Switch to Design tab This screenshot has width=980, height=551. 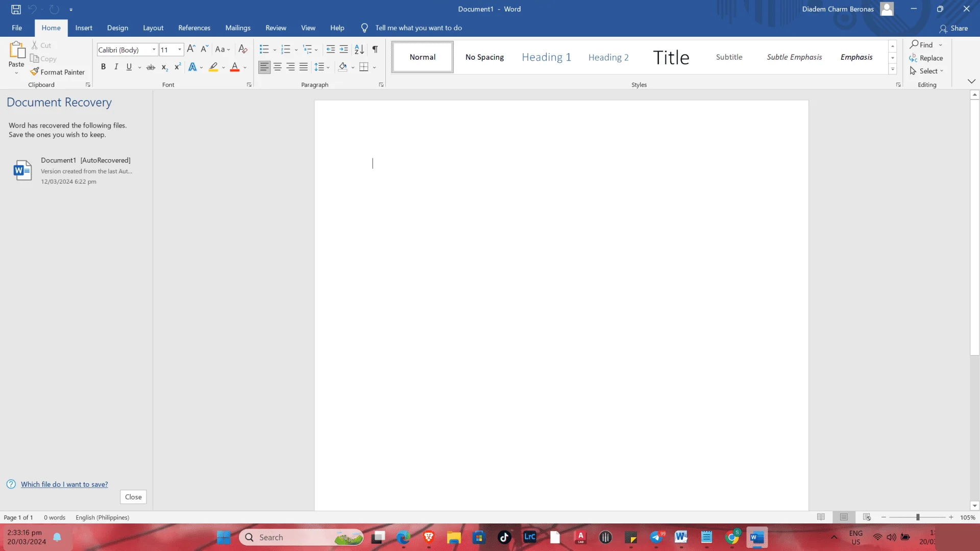[x=117, y=28]
